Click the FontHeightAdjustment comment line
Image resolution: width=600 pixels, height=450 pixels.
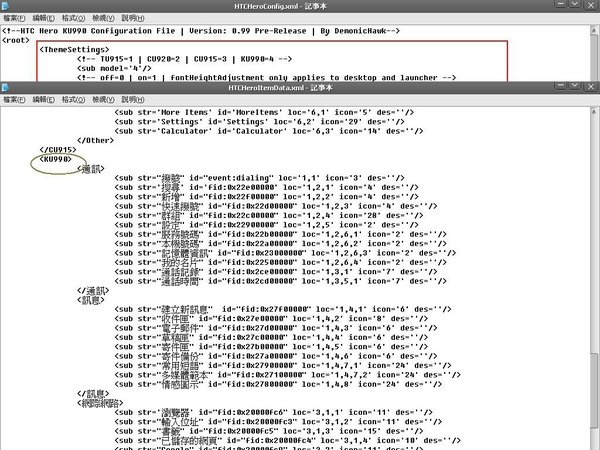pyautogui.click(x=266, y=78)
